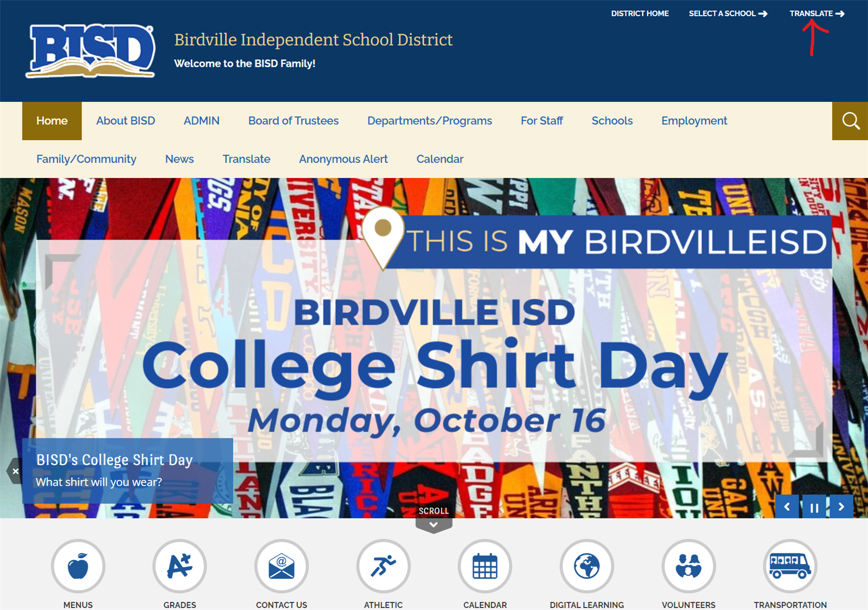
Task: Open the For Staff menu
Action: pos(542,121)
